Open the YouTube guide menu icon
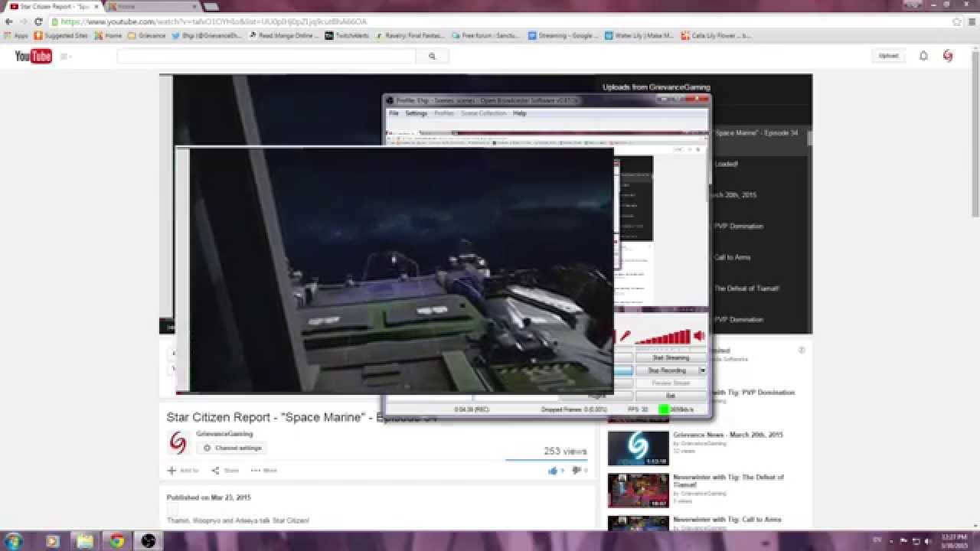Screen dimensions: 980x551 pos(64,57)
